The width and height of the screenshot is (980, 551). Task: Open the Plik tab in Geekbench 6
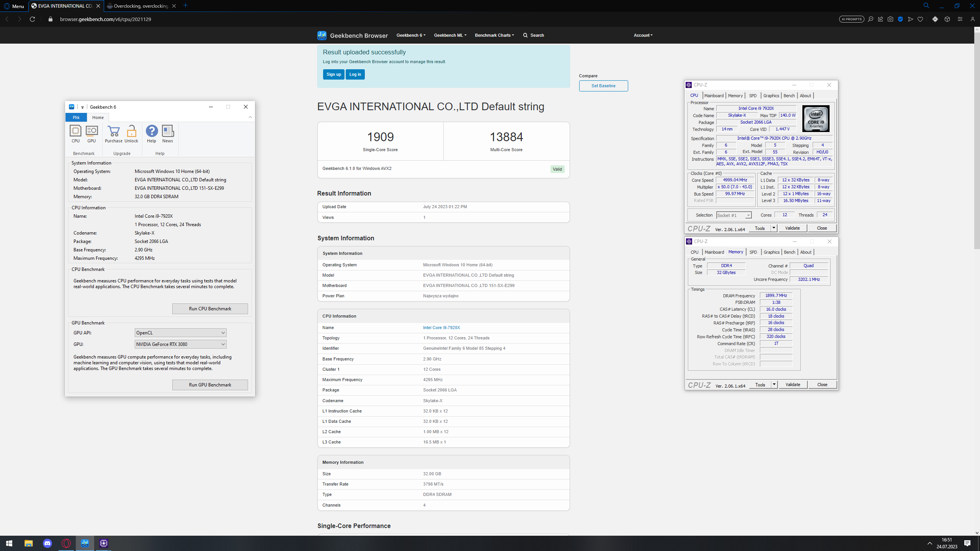pyautogui.click(x=76, y=117)
